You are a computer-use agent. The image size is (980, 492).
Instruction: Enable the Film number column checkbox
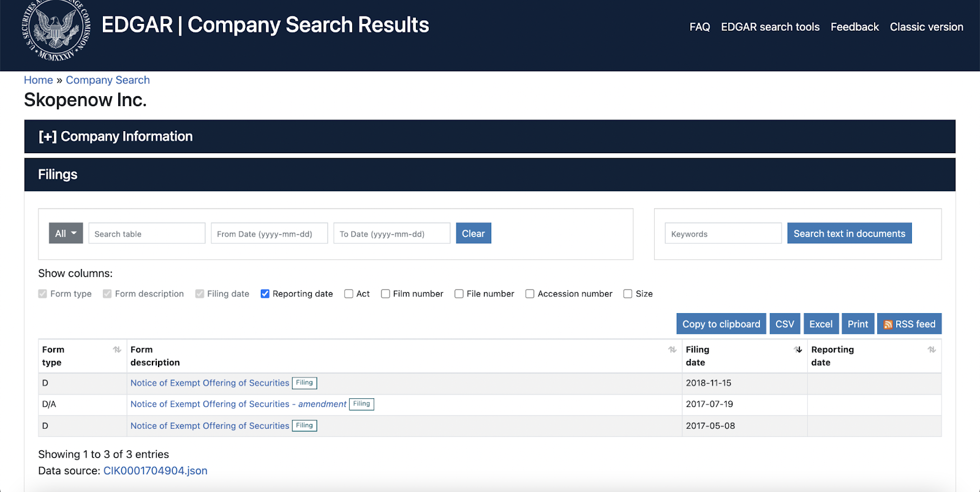(385, 294)
